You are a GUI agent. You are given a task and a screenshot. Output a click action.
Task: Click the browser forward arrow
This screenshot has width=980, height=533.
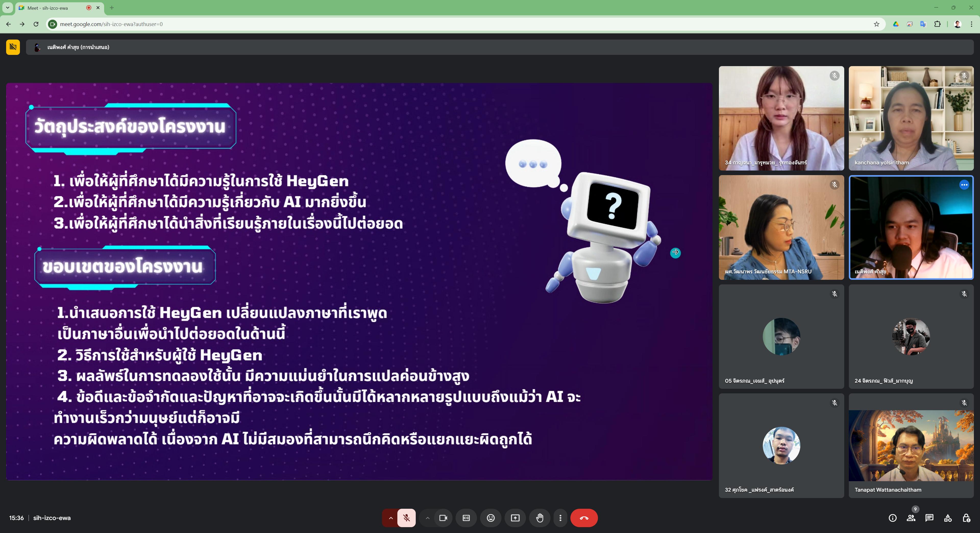click(22, 24)
